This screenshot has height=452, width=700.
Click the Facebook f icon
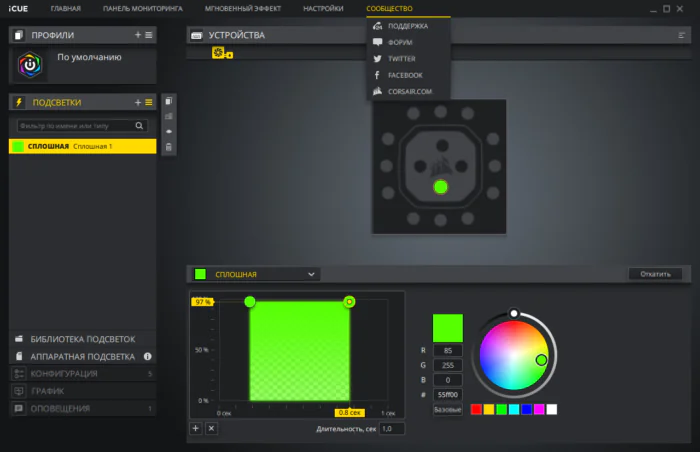[377, 75]
